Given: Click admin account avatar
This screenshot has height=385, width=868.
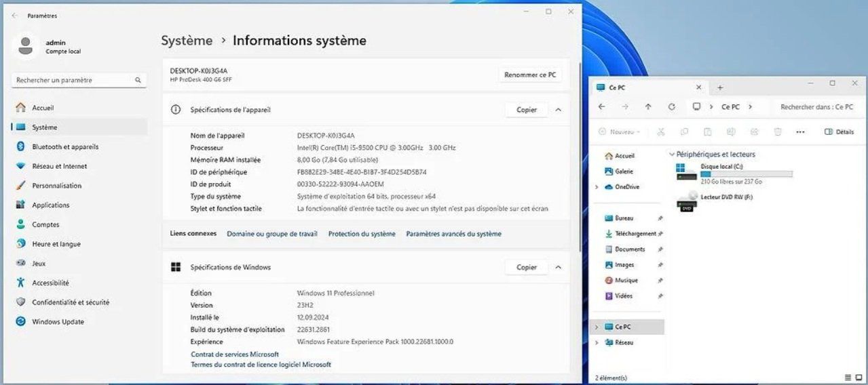Looking at the screenshot, I should pos(26,46).
